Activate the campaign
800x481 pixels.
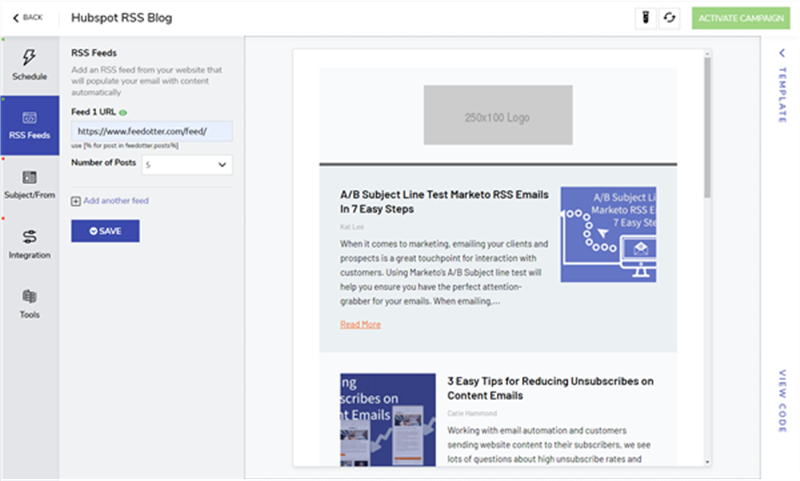(x=741, y=18)
